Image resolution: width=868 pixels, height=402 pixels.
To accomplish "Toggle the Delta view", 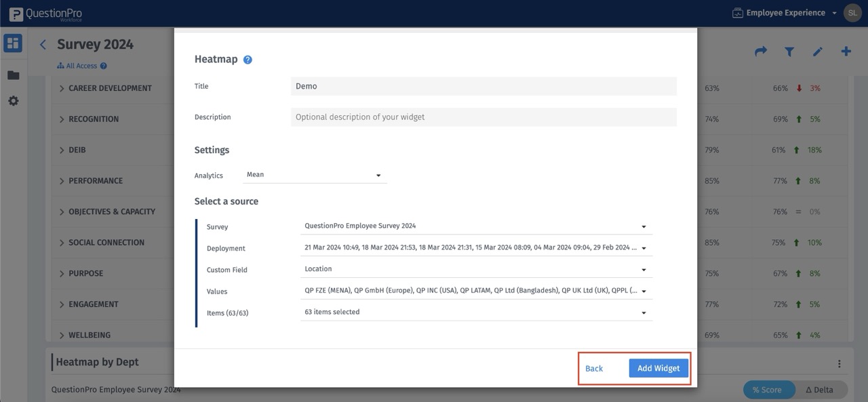I will [821, 389].
